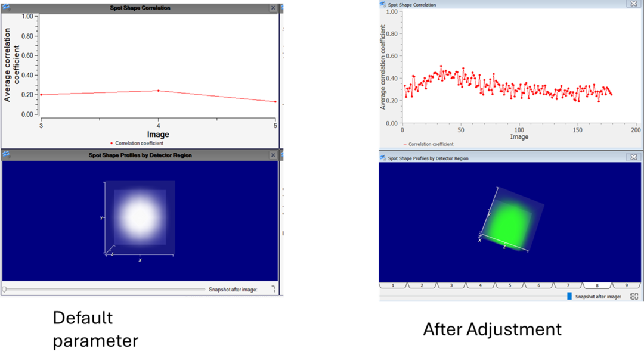Open detector region tab 5
Viewport: 644px width, 364px height.
click(510, 285)
